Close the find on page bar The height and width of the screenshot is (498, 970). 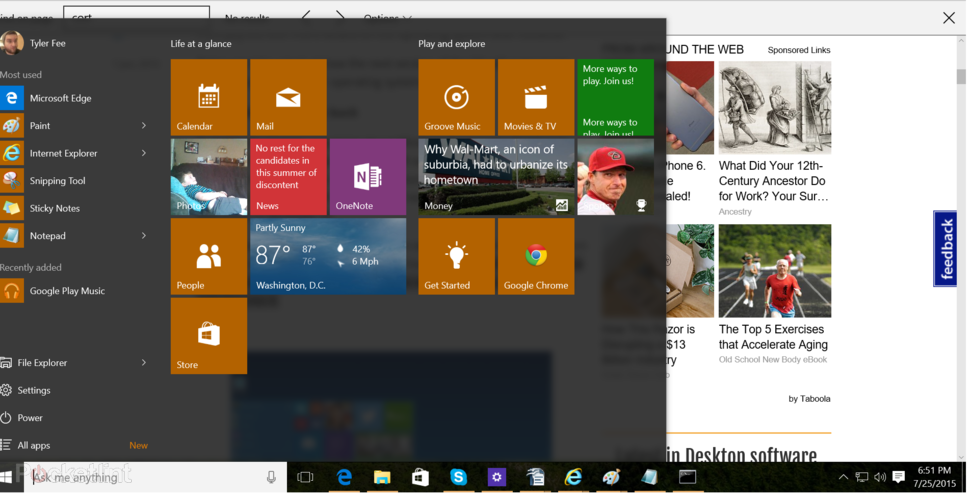tap(948, 18)
